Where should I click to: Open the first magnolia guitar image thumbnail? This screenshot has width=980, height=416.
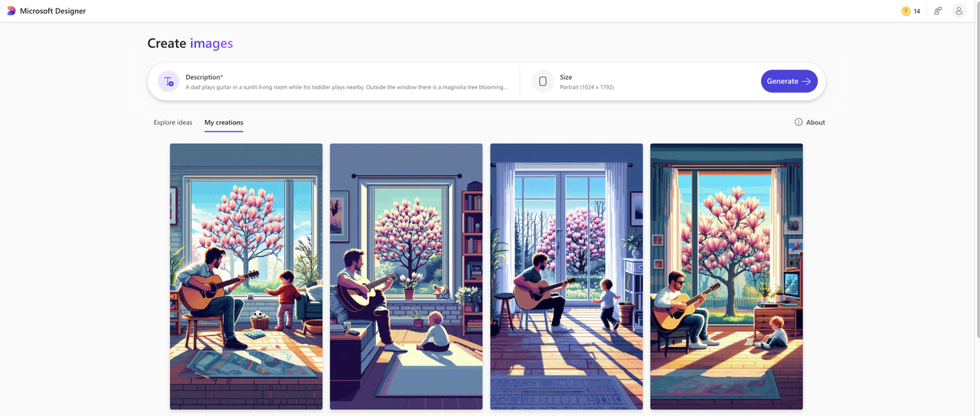click(246, 277)
